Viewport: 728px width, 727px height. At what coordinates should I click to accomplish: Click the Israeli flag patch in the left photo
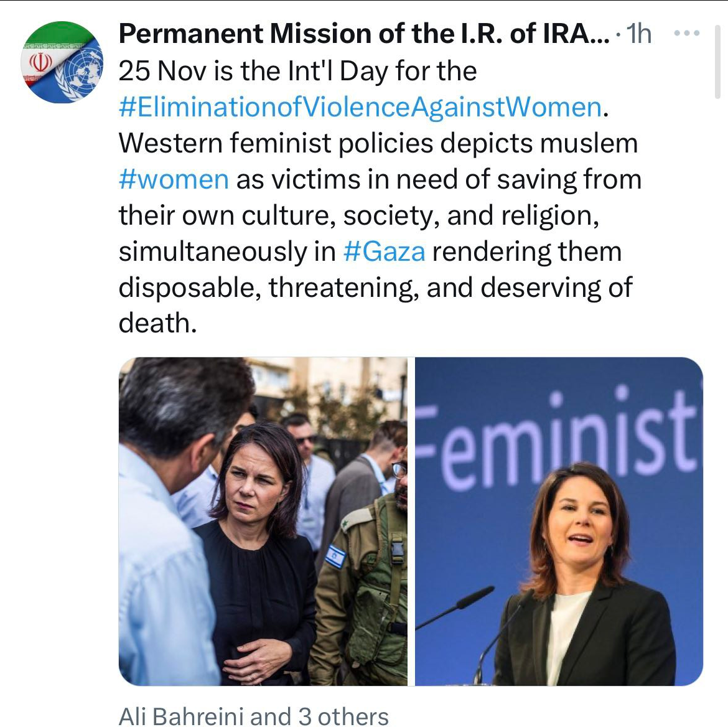335,556
